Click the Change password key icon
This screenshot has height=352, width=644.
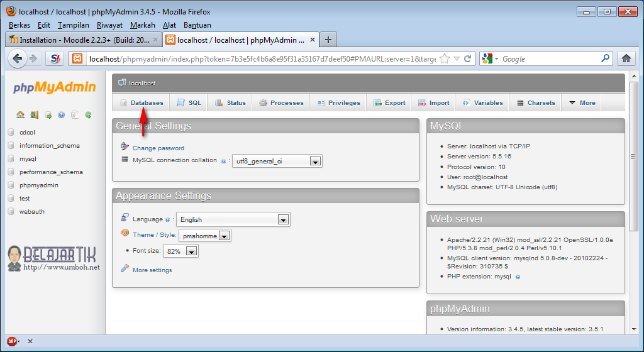coord(125,146)
